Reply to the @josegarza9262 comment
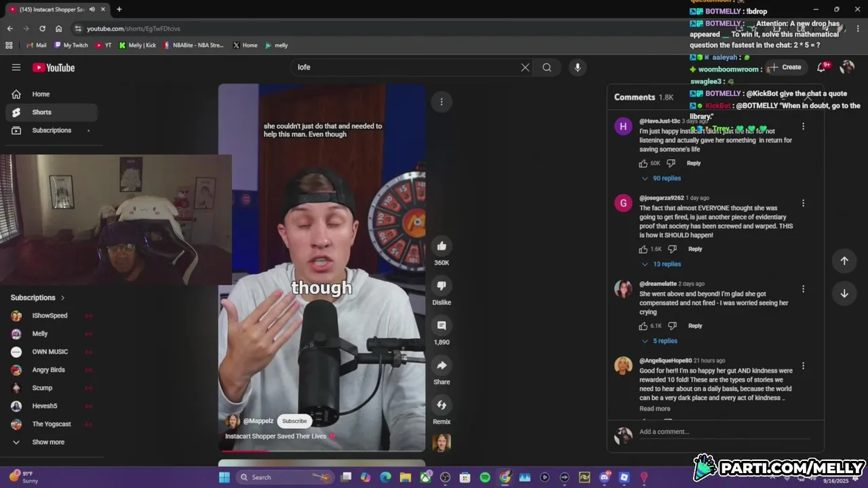 [x=695, y=249]
